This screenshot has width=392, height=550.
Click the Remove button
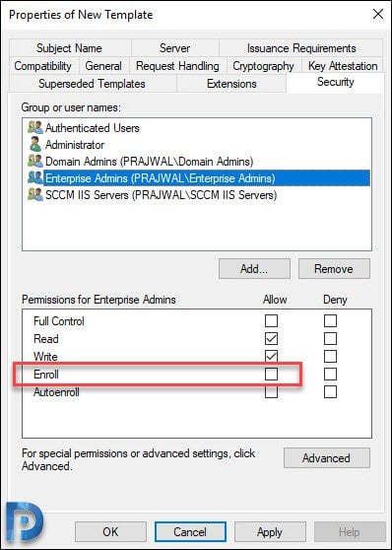coord(334,269)
